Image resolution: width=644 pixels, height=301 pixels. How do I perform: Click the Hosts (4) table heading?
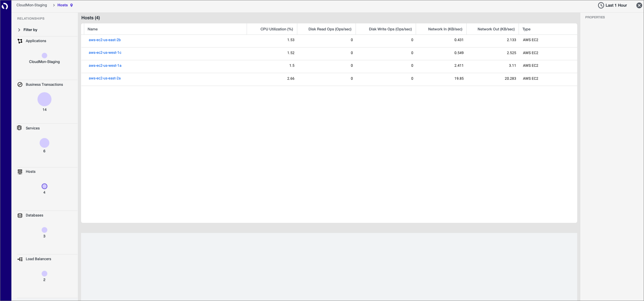[91, 18]
